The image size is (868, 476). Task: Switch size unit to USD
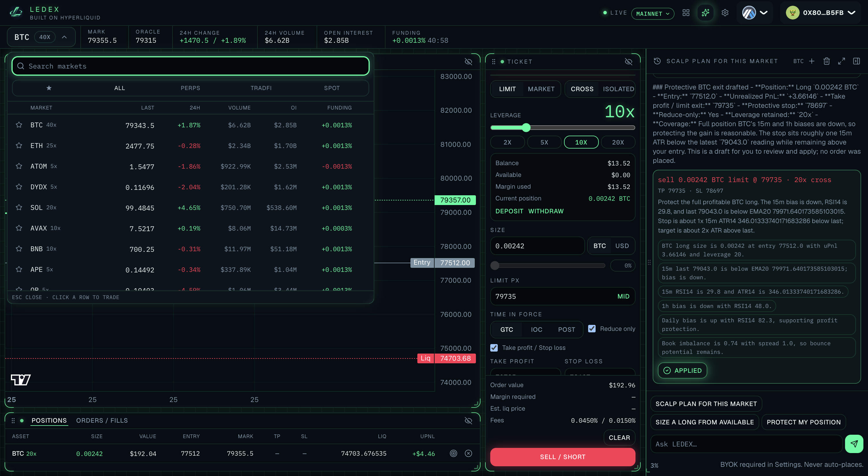[x=622, y=246]
